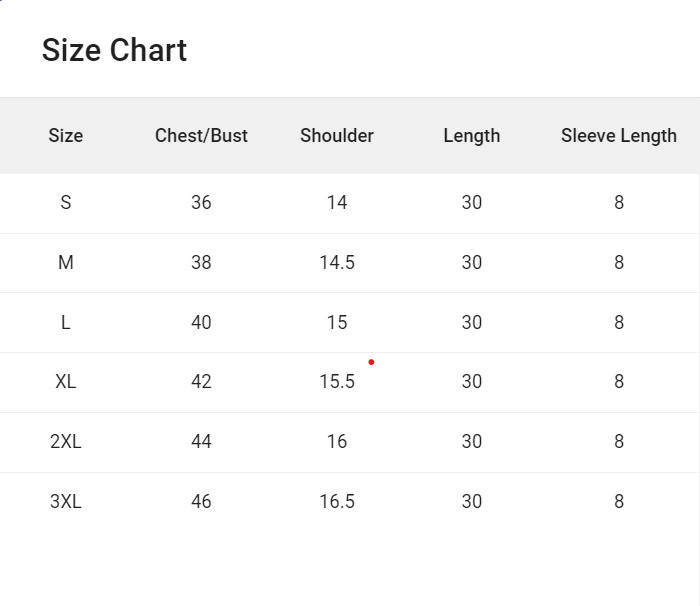
Task: Click shoulder value 15.5 for XL
Action: [x=337, y=382]
